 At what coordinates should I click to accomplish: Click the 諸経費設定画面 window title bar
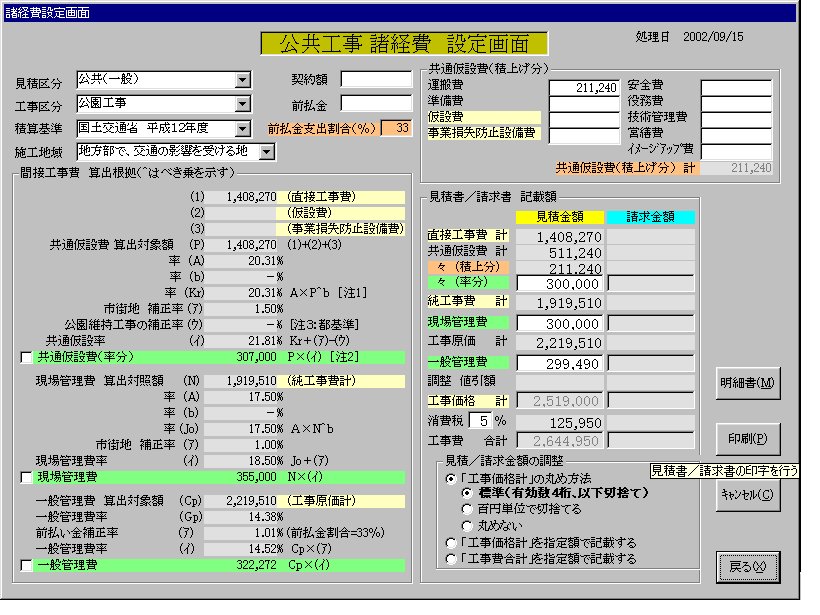tap(400, 13)
